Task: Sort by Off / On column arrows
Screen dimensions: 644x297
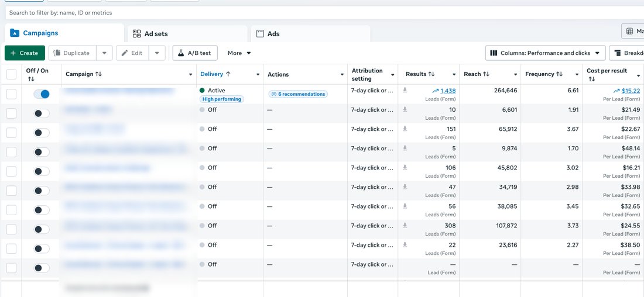Action: (31, 79)
